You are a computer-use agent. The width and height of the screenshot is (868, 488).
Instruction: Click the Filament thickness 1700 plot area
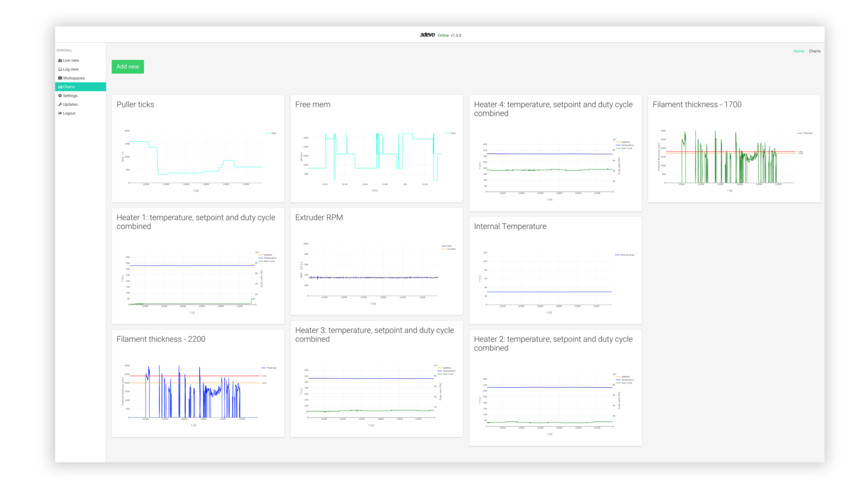(730, 157)
